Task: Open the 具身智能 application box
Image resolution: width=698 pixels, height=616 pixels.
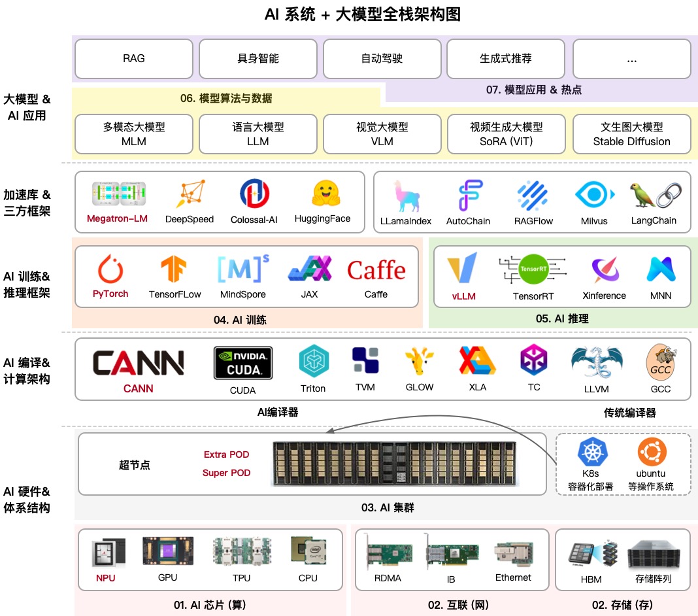Action: click(x=258, y=58)
